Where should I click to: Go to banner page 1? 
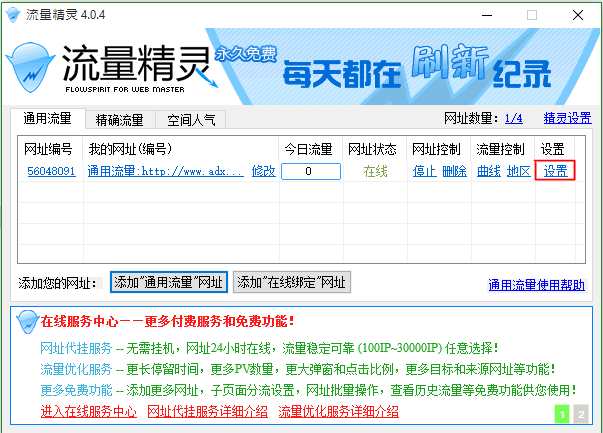point(562,414)
